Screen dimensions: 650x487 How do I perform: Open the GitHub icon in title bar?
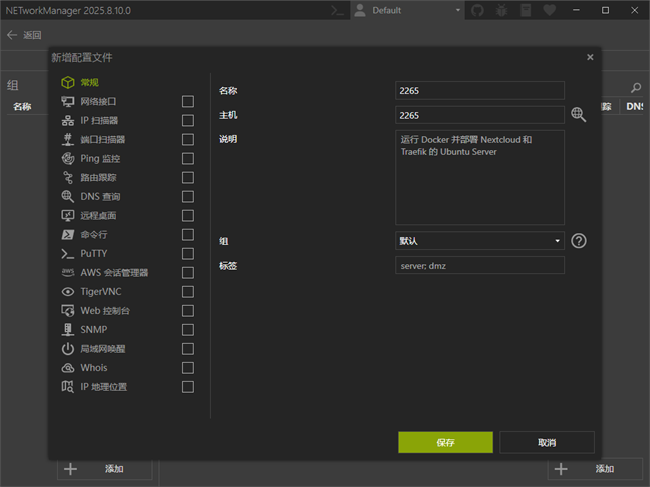tap(477, 10)
